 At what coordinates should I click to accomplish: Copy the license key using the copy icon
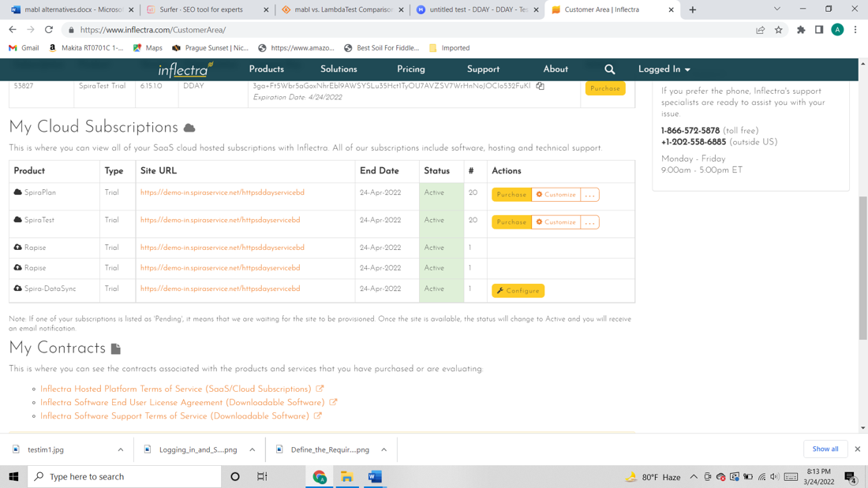point(540,86)
